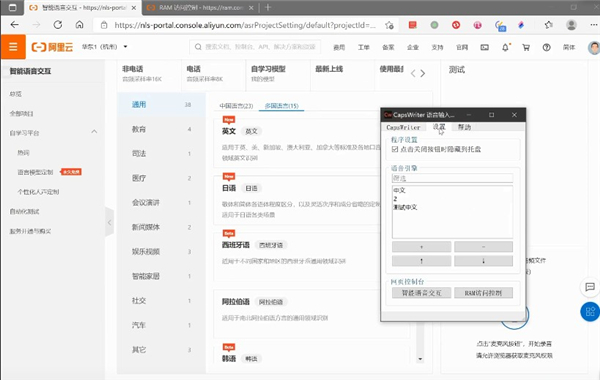Image resolution: width=600 pixels, height=380 pixels.
Task: Click 备案 in top navigation
Action: (x=388, y=47)
